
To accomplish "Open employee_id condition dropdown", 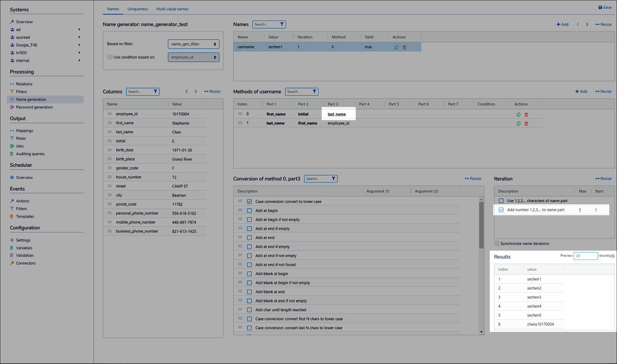I will click(x=193, y=57).
